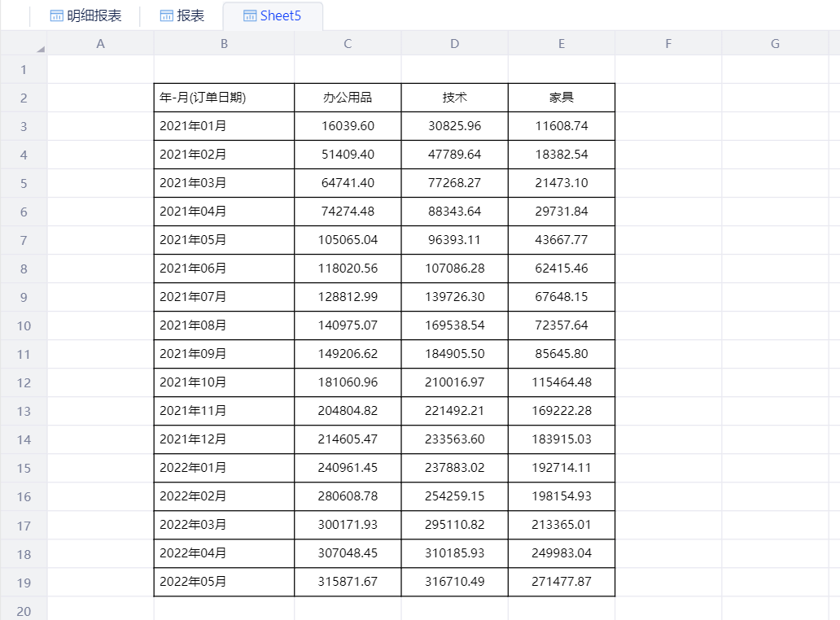
Task: Click the cell showing 271477.87
Action: tap(562, 582)
